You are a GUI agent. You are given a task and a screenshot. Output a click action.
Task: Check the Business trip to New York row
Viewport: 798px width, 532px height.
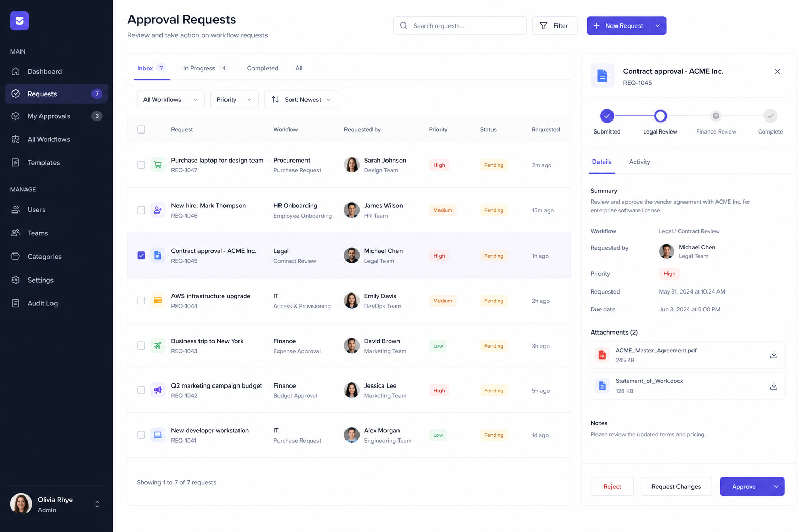click(x=141, y=346)
